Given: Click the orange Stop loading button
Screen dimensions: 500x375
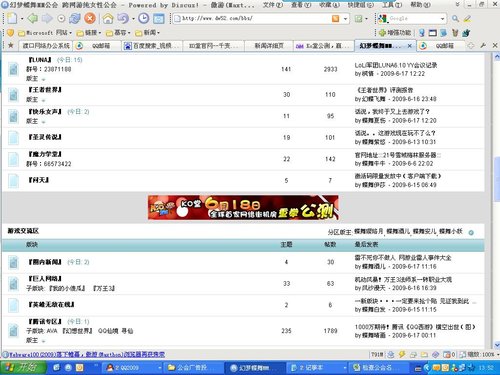Looking at the screenshot, I should 90,18.
